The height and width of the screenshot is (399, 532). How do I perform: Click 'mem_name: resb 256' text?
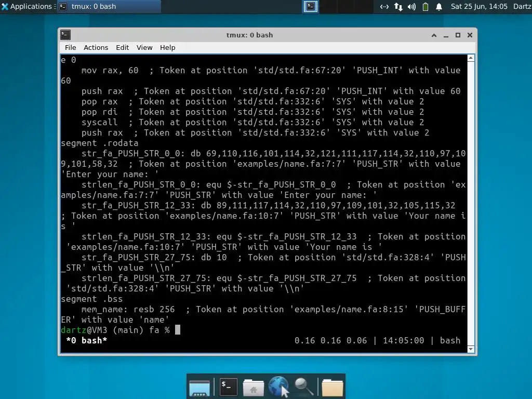pos(128,309)
